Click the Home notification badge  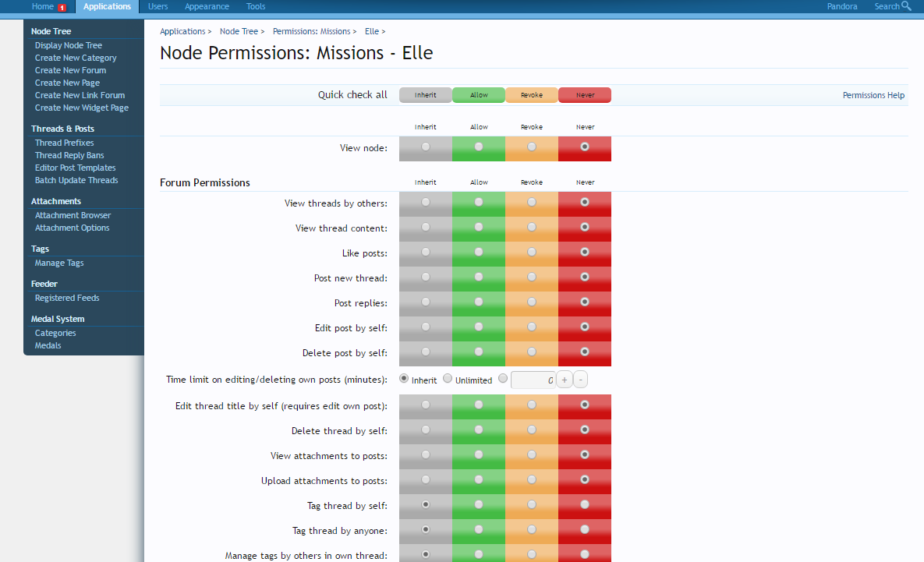[62, 7]
